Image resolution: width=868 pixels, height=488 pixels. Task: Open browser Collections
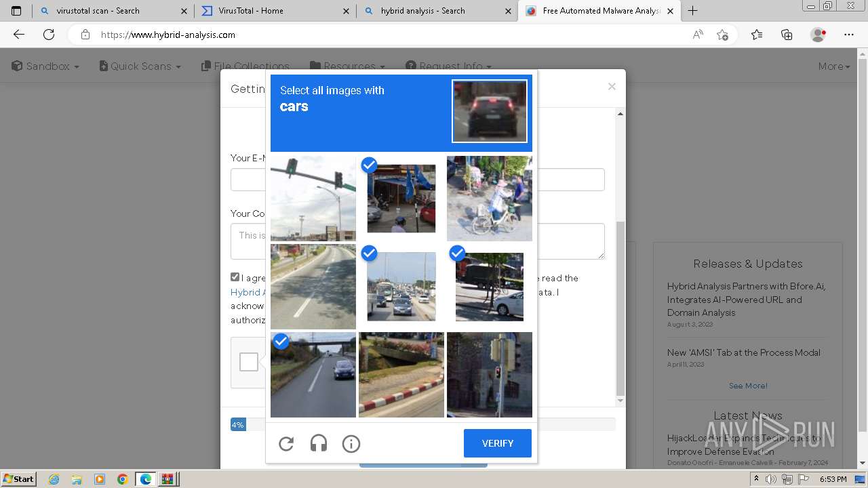coord(787,35)
